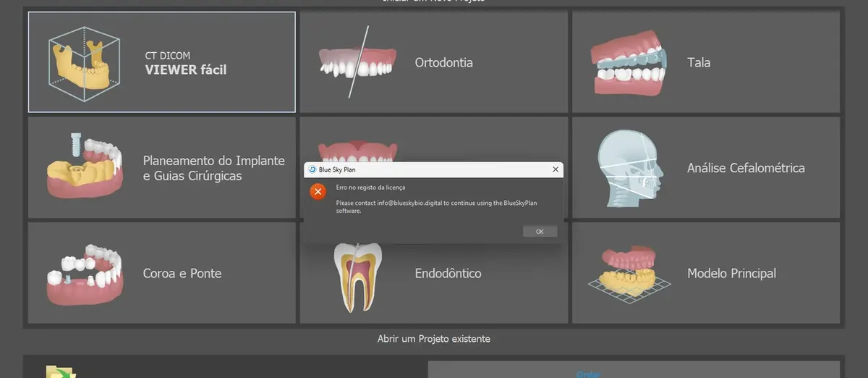Click the OK button in the error dialog
This screenshot has width=868, height=378.
pos(540,232)
